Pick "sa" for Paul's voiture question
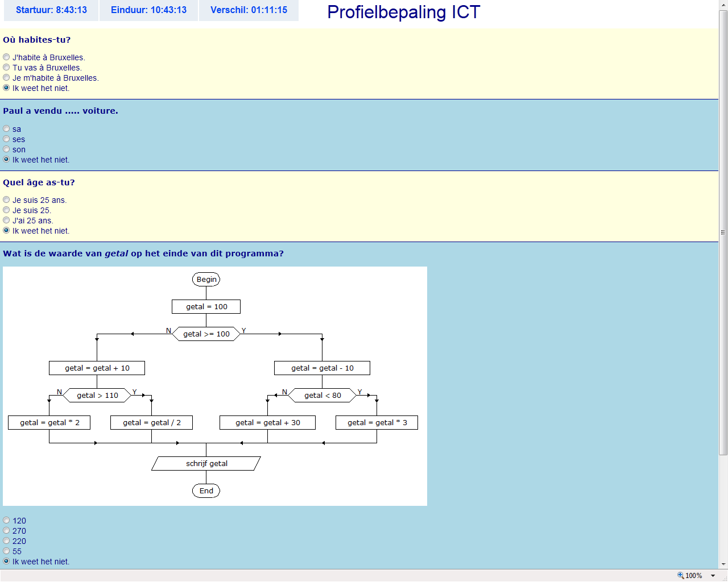This screenshot has height=582, width=728. click(x=6, y=129)
